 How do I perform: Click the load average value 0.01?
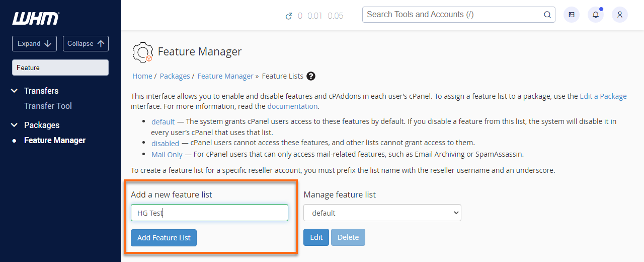pos(315,16)
